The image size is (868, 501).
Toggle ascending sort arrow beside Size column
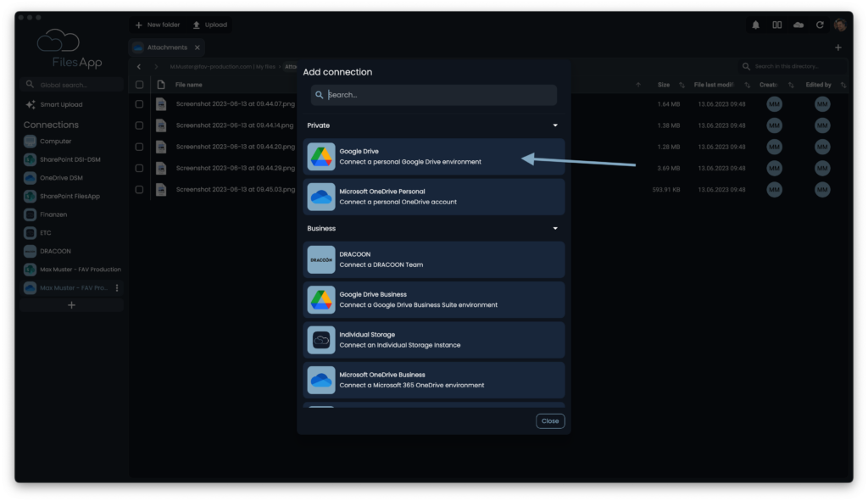638,85
